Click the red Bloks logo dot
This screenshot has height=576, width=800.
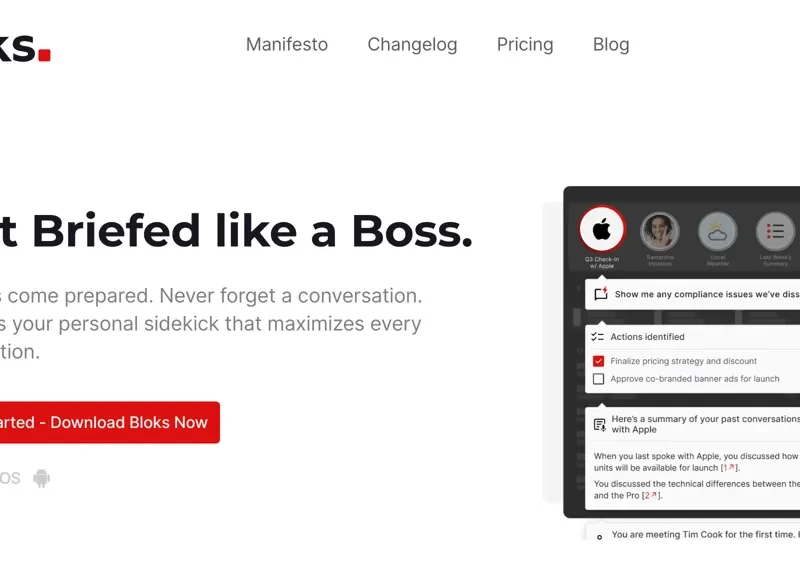coord(44,55)
